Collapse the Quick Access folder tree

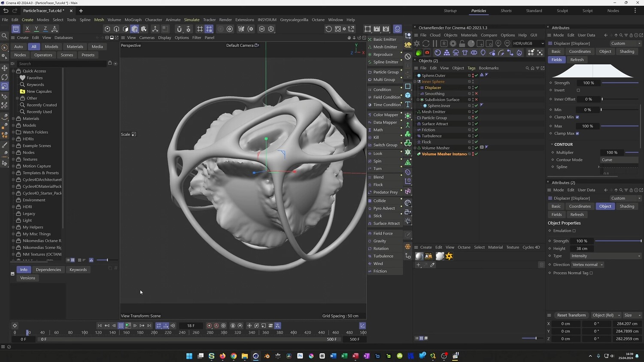[13, 71]
